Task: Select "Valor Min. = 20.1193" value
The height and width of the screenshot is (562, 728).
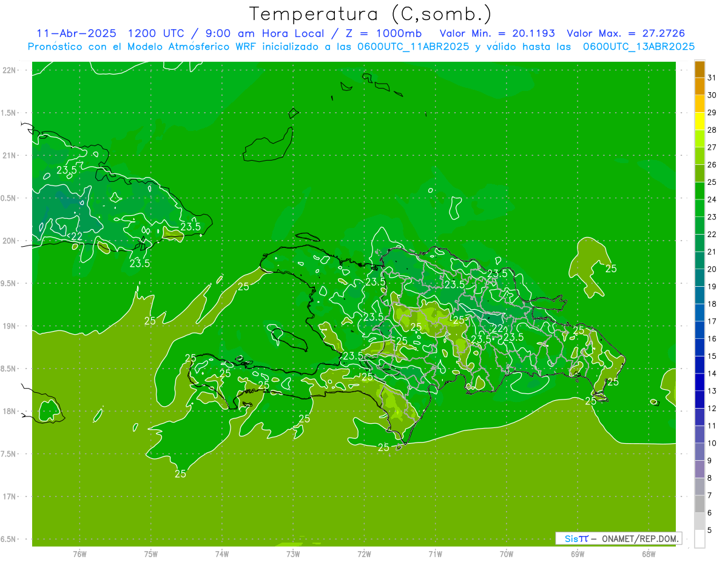Action: coord(497,33)
